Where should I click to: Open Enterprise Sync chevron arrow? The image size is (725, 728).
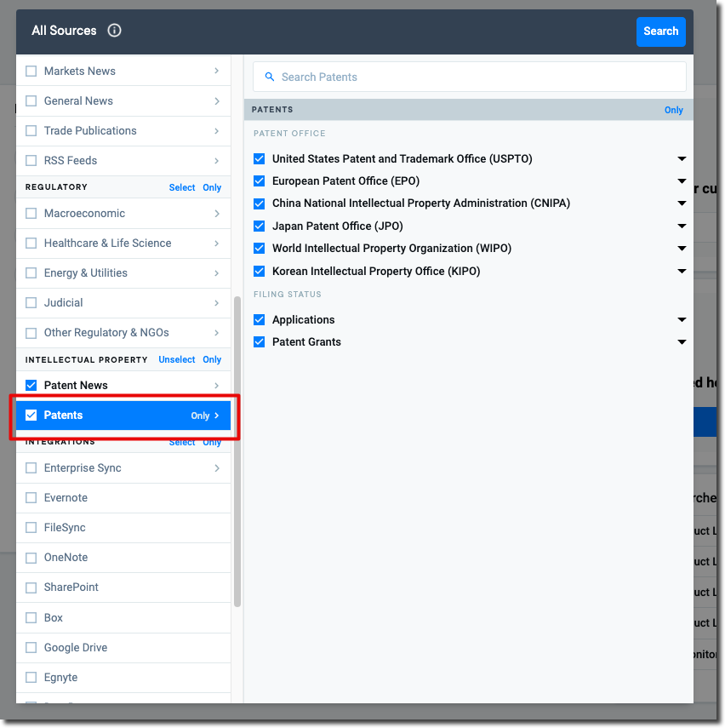tap(217, 468)
